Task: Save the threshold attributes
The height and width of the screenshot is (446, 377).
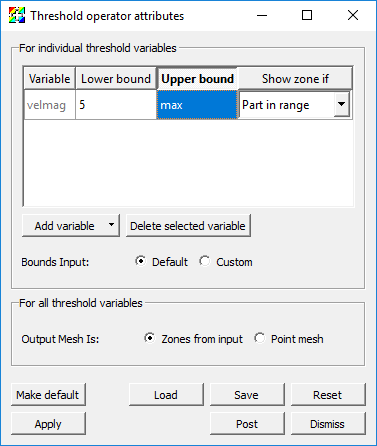Action: [247, 395]
